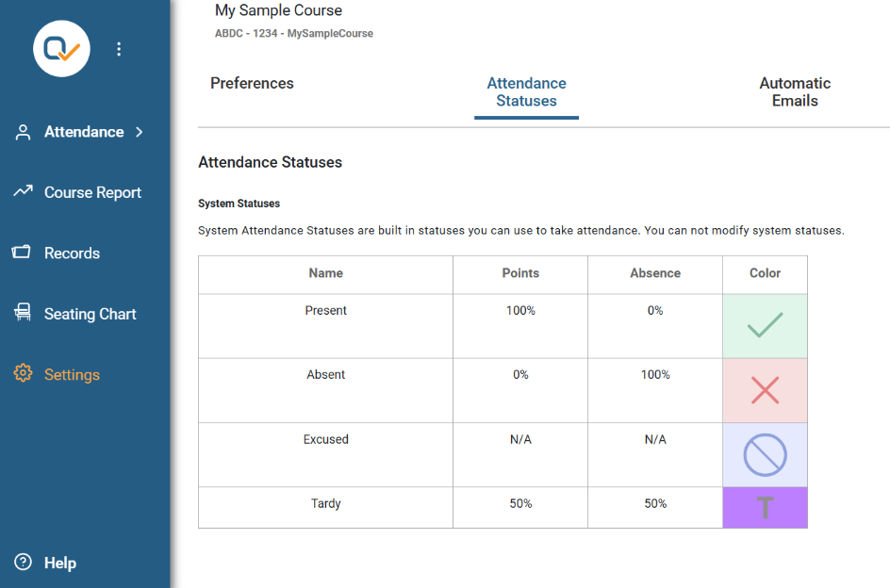Click the ABDC - 1234 - MySampleCourse subtitle
The height and width of the screenshot is (588, 890).
[x=294, y=34]
